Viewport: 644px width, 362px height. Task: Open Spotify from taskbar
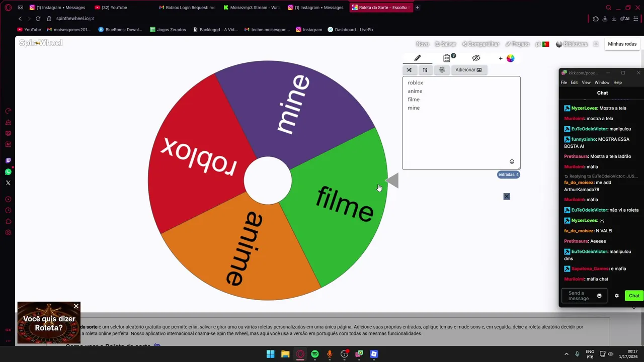315,354
